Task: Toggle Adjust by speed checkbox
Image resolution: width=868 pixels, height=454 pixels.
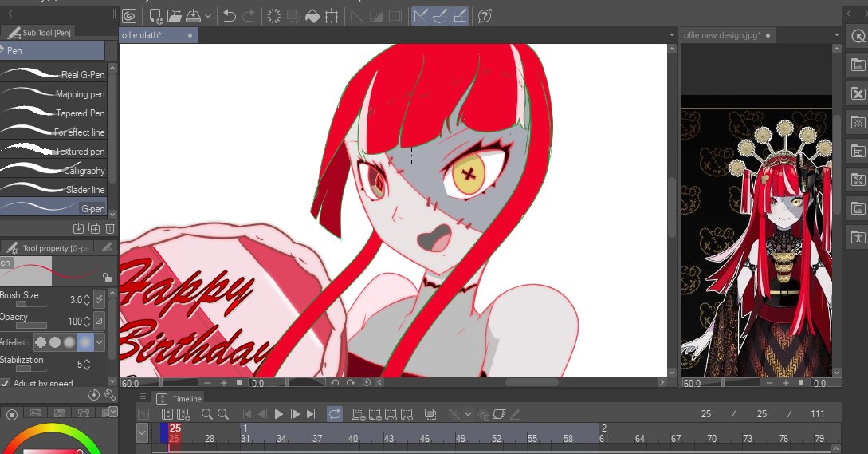Action: (6, 383)
